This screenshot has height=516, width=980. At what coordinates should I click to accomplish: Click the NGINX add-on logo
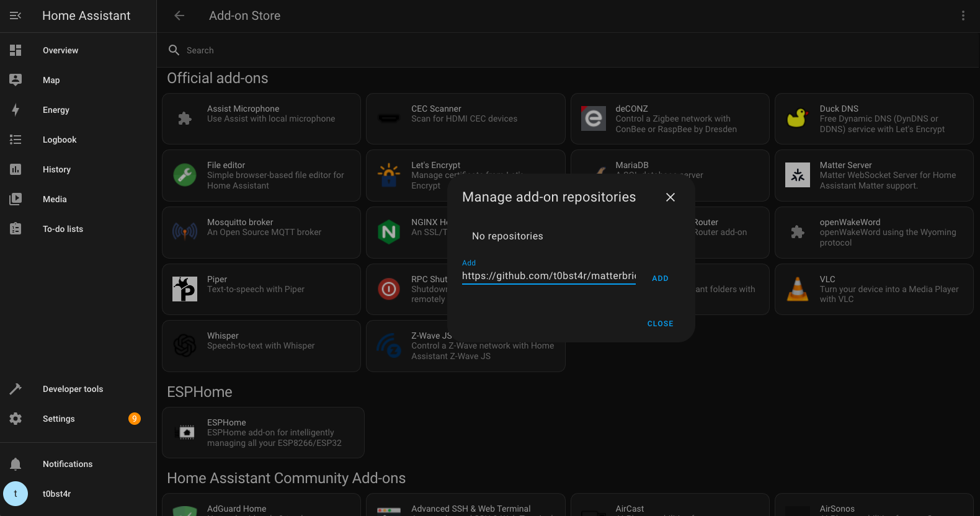coord(389,232)
